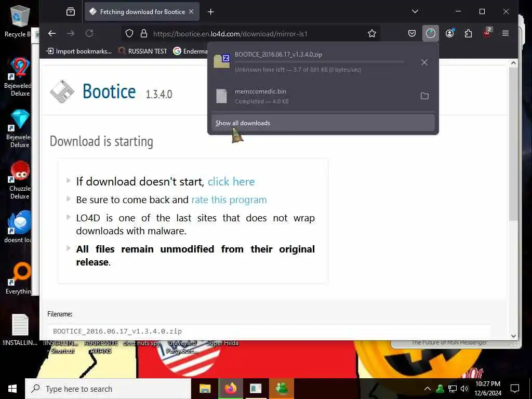This screenshot has height=399, width=532.
Task: Save page to Pocket
Action: 412,33
